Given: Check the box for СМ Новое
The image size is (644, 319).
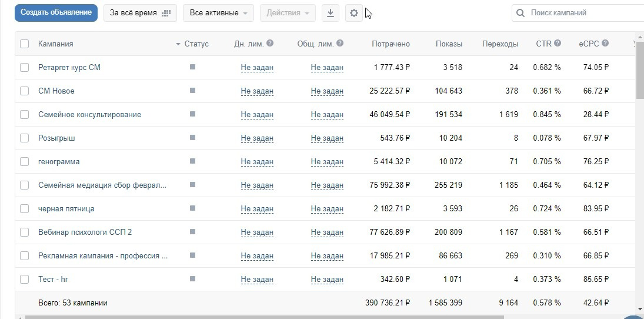Looking at the screenshot, I should 24,91.
